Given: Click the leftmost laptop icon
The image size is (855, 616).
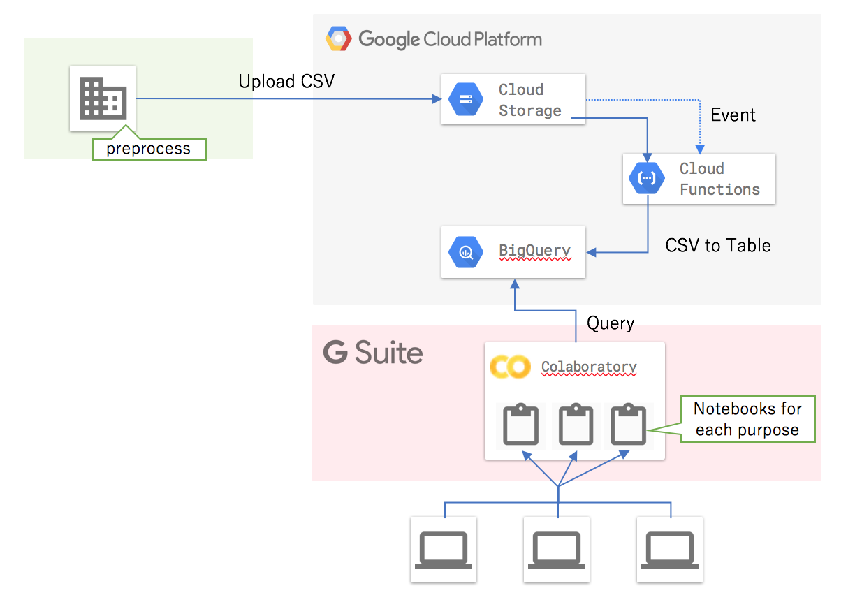Looking at the screenshot, I should click(443, 551).
